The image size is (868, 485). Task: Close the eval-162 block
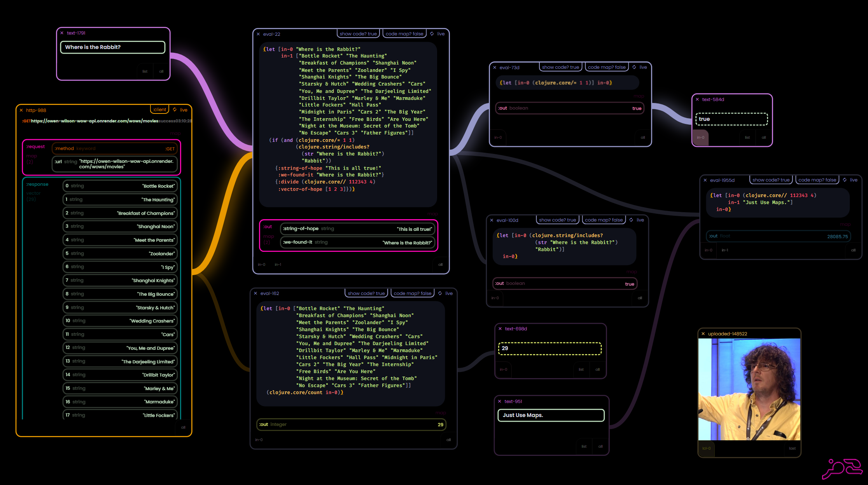tap(255, 293)
